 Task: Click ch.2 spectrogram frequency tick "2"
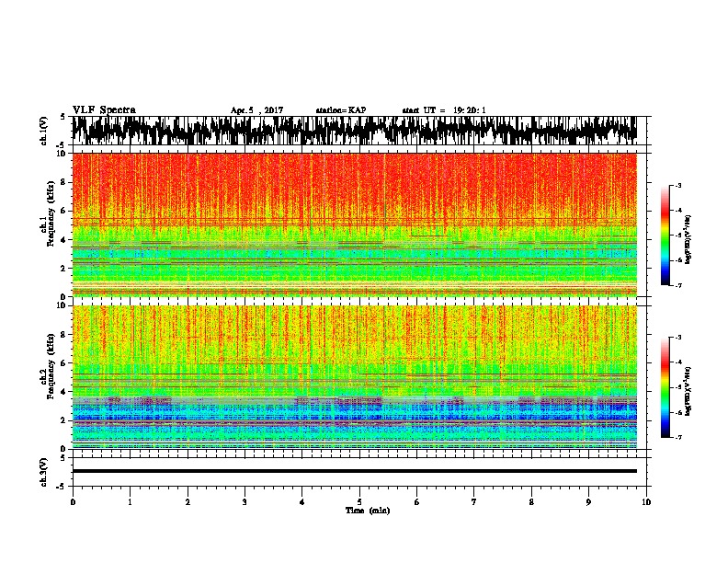[x=63, y=419]
